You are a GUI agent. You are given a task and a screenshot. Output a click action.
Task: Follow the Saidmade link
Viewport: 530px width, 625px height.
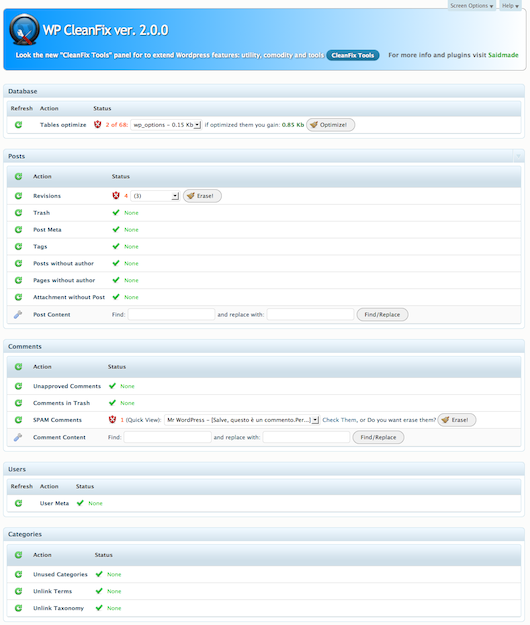click(503, 55)
